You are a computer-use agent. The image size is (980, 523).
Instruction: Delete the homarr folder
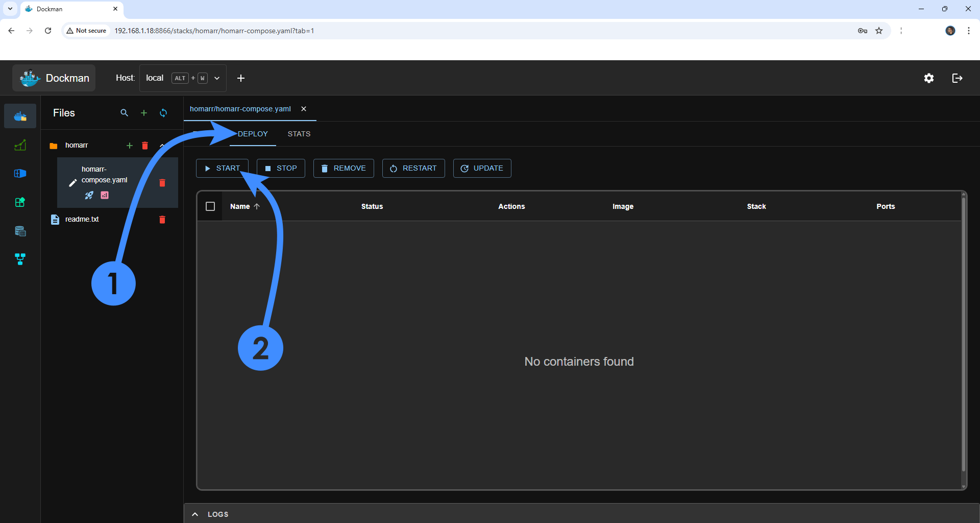pos(145,146)
